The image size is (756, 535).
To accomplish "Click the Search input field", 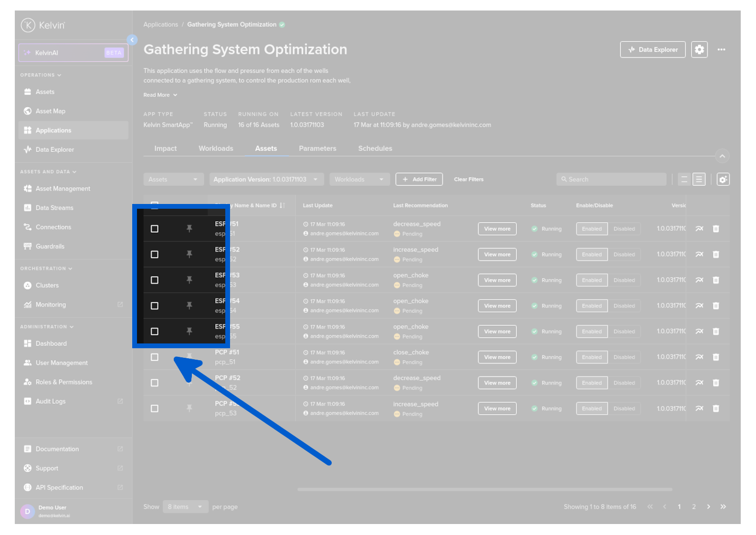I will (611, 180).
